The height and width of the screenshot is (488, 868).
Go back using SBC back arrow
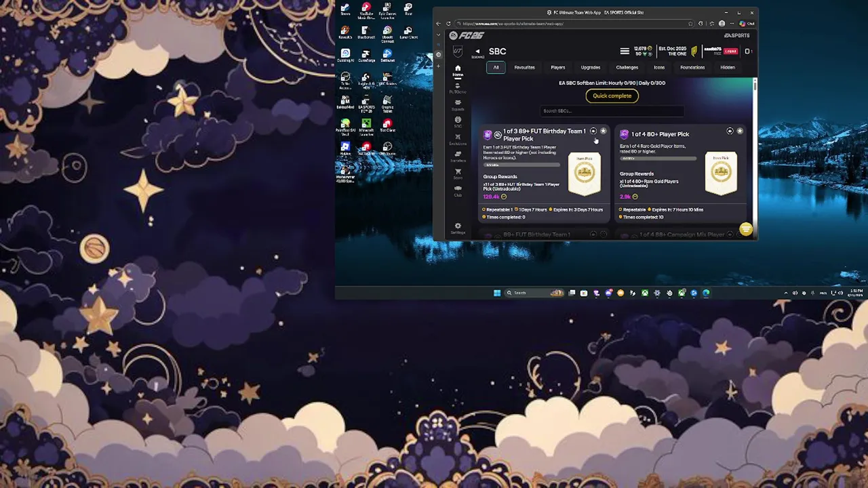tap(477, 52)
